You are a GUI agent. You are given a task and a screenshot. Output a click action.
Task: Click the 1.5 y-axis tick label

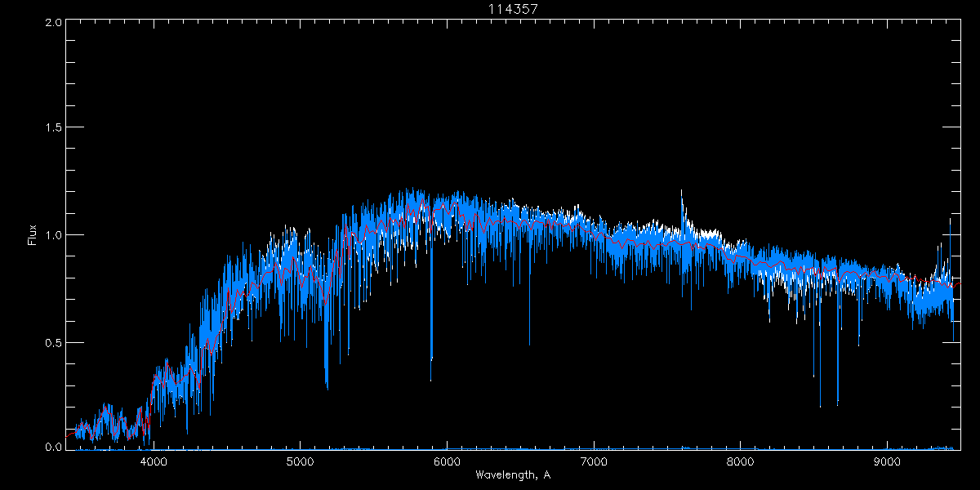click(x=54, y=128)
